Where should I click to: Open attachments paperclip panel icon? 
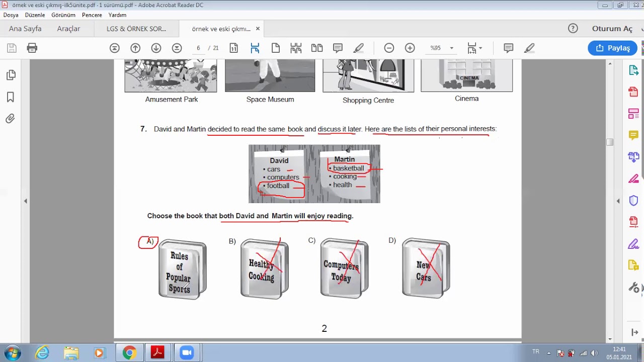click(11, 119)
